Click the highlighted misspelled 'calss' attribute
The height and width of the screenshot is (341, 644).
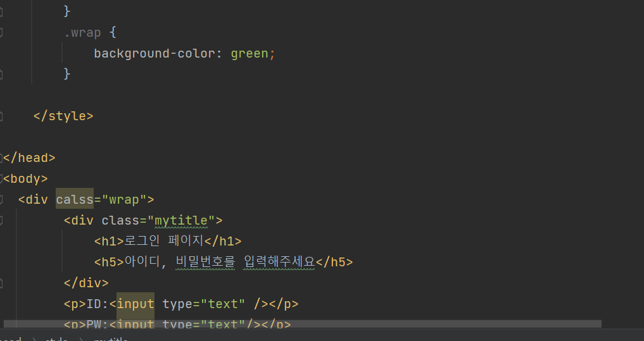point(75,199)
